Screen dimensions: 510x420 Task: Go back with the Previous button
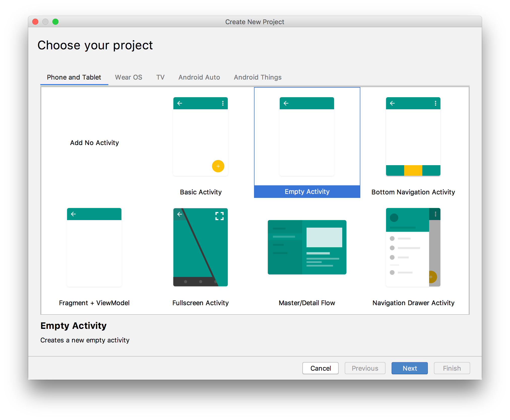pyautogui.click(x=365, y=368)
